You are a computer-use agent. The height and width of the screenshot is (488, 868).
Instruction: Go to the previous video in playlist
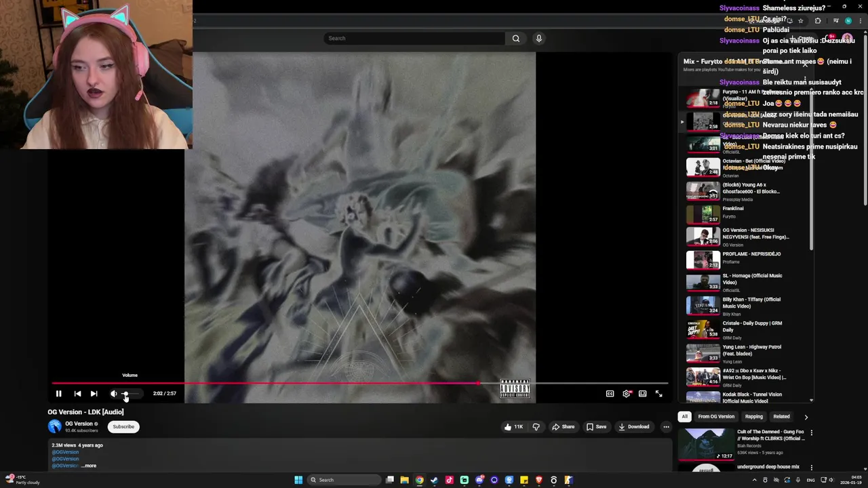click(77, 394)
